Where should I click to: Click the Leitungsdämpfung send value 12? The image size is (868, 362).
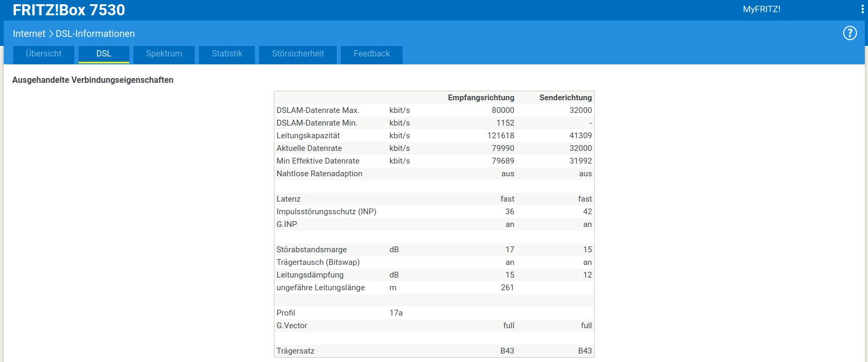coord(587,275)
